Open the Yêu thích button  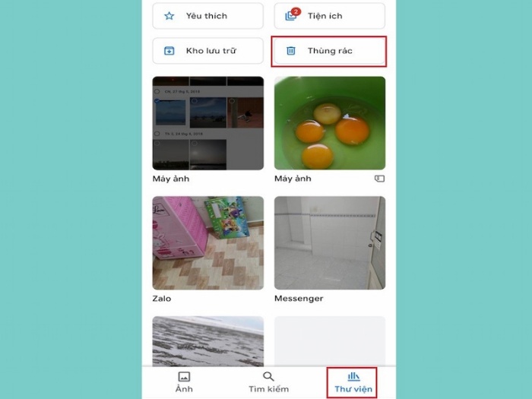tap(207, 16)
